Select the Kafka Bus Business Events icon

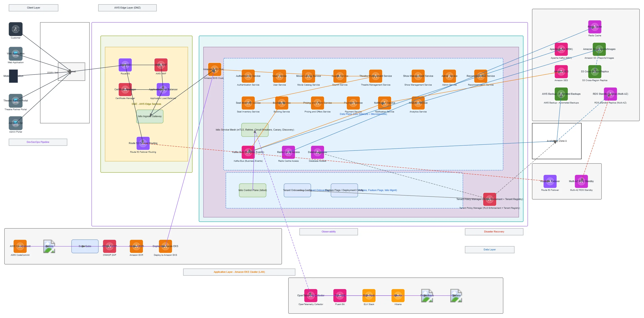click(248, 152)
